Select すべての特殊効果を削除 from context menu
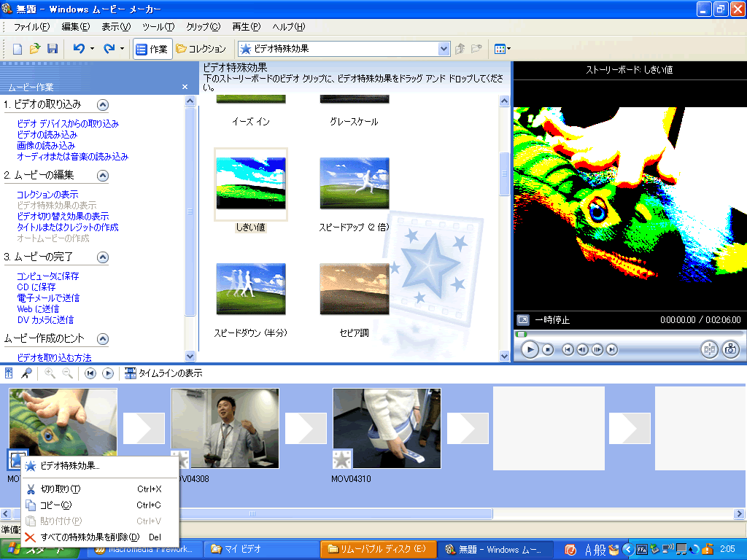747x560 pixels. pos(90,537)
